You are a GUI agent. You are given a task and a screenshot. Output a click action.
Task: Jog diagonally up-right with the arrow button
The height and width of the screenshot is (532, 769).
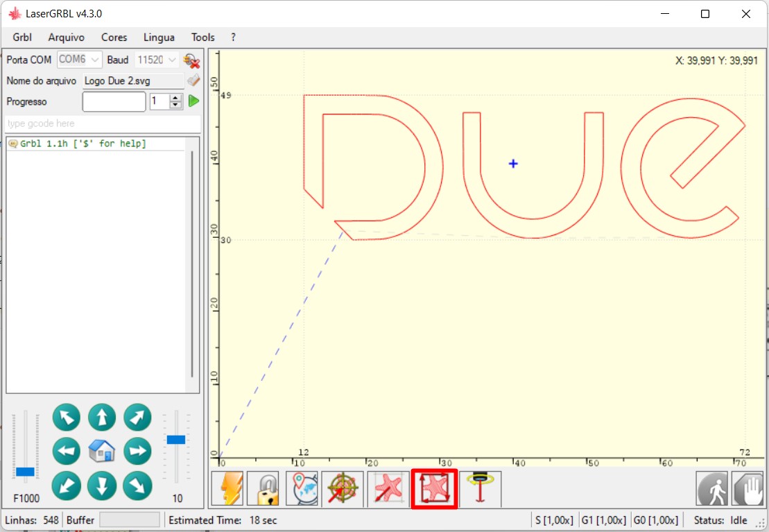click(137, 417)
